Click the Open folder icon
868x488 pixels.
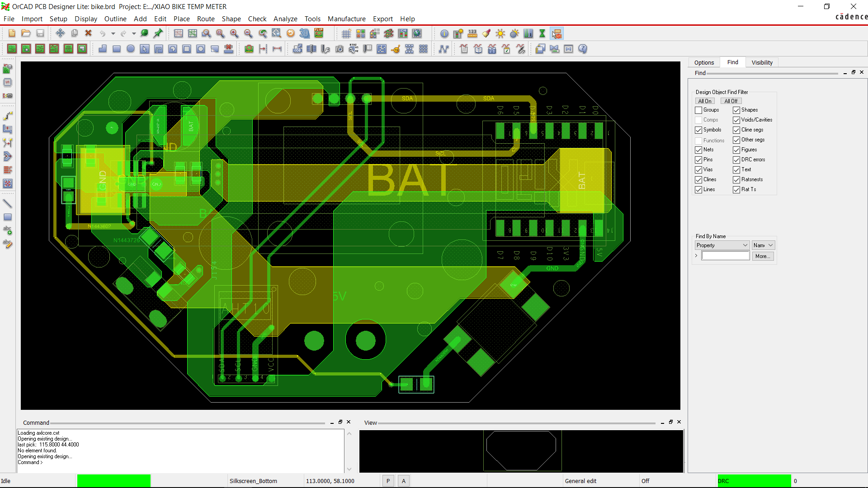(x=26, y=33)
